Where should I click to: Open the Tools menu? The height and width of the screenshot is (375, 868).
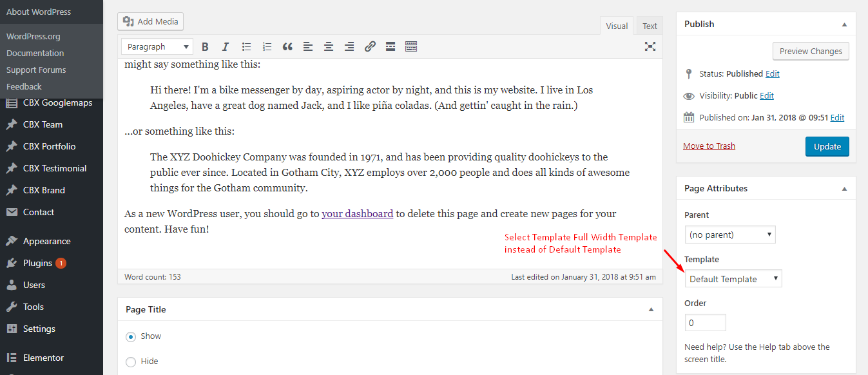(x=52, y=307)
